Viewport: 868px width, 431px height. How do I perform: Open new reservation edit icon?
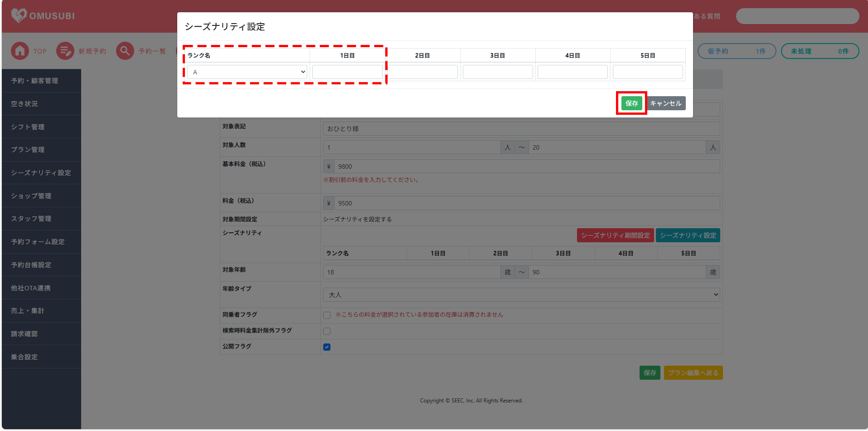65,51
